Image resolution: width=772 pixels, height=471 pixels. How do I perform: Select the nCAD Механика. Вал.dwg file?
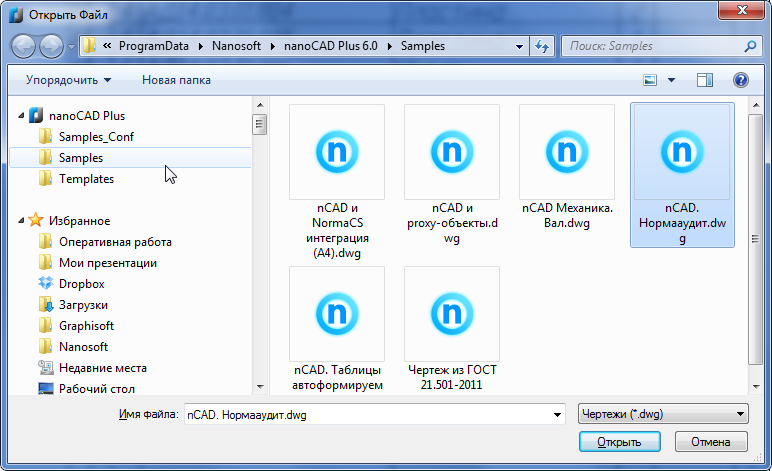[x=567, y=167]
